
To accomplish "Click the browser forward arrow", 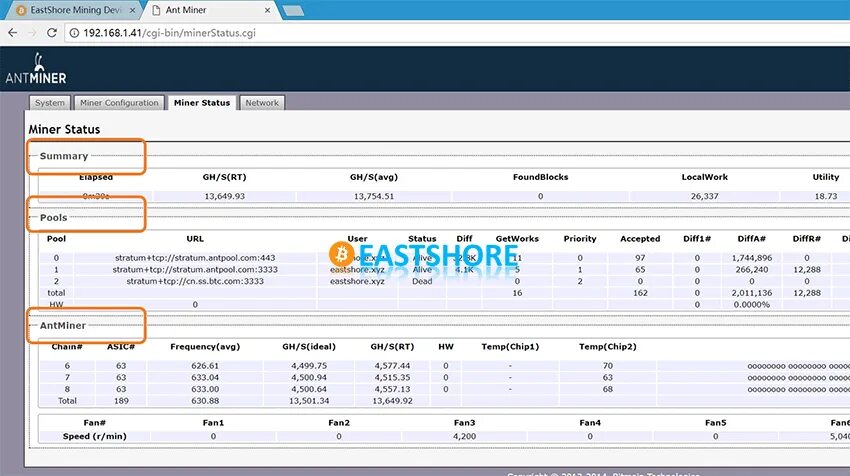I will [33, 33].
